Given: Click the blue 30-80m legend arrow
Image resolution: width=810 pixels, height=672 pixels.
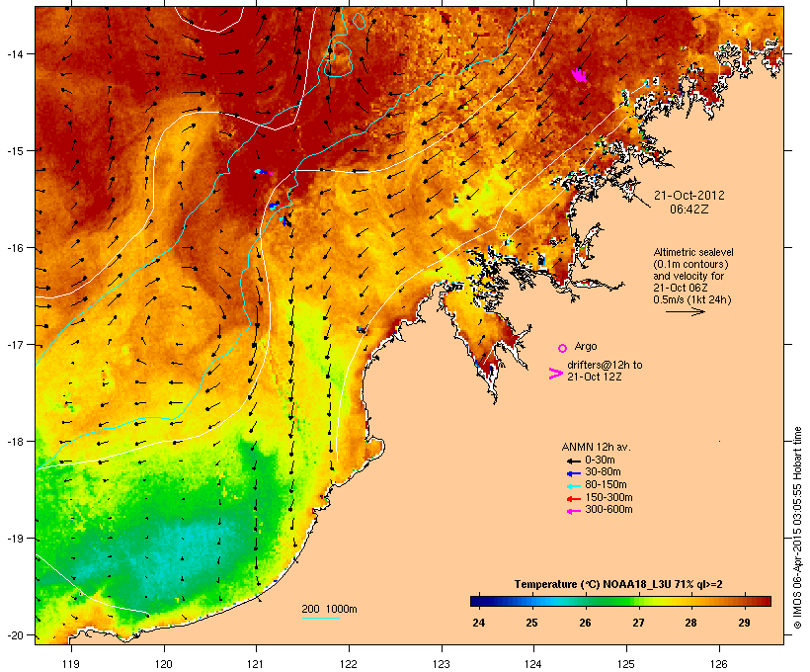Looking at the screenshot, I should 573,473.
